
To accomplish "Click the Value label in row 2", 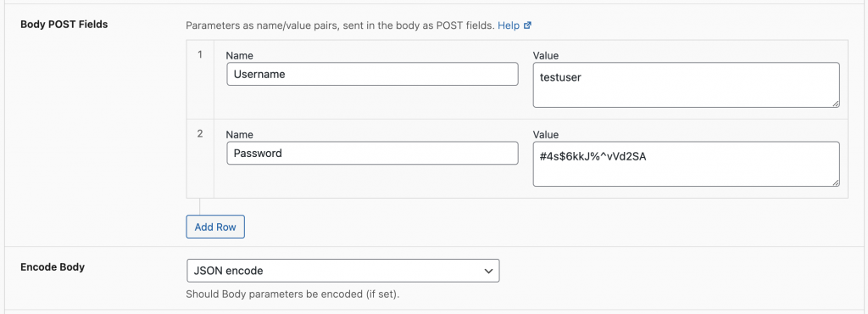I will [x=545, y=135].
